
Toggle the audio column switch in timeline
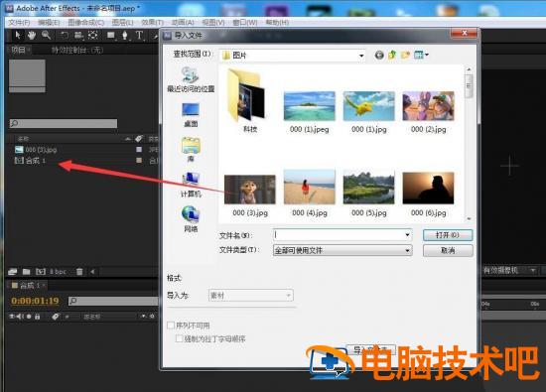[19, 317]
